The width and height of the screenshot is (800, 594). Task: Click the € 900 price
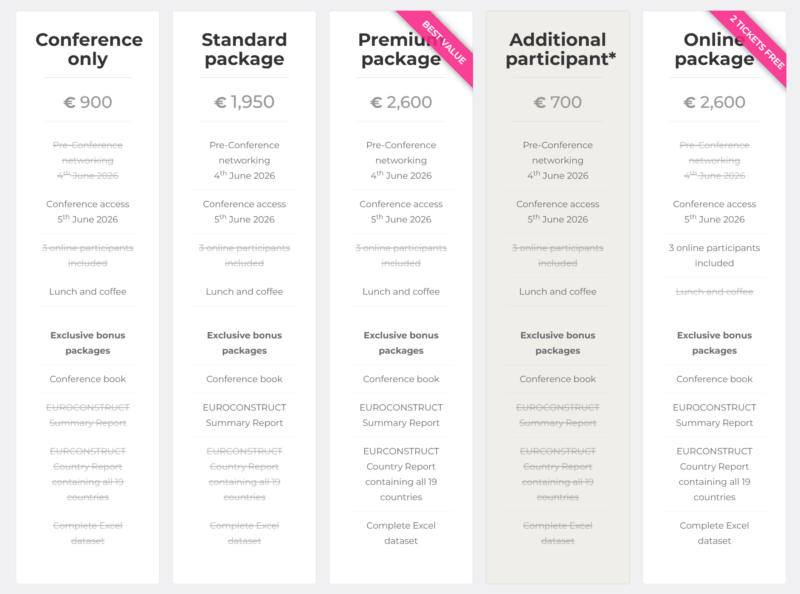(x=88, y=102)
